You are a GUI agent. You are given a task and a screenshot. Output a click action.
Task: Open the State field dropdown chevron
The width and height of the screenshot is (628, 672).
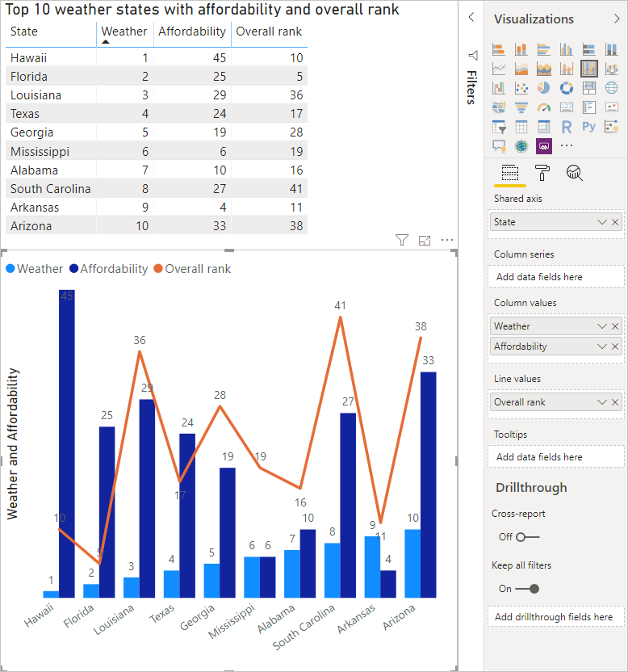[602, 222]
